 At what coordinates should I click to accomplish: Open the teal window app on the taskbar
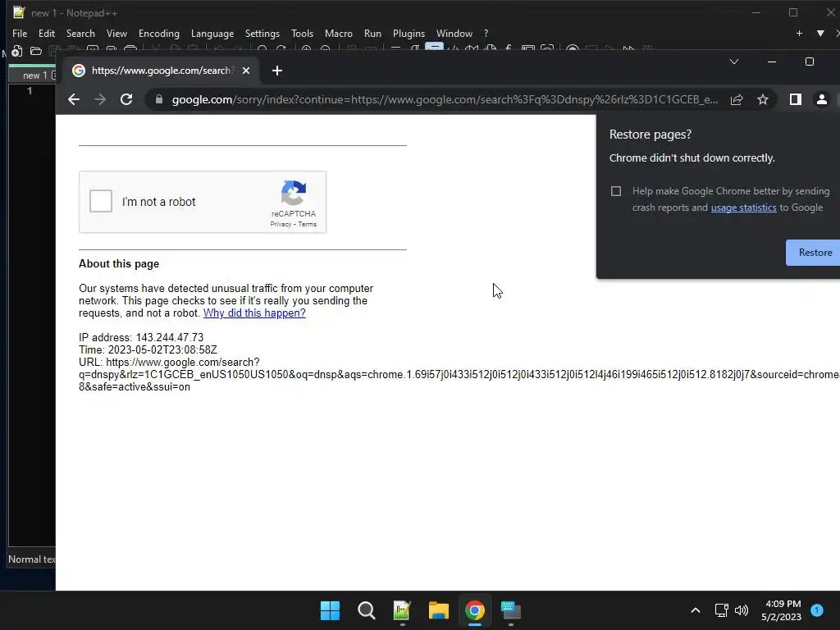click(x=510, y=610)
